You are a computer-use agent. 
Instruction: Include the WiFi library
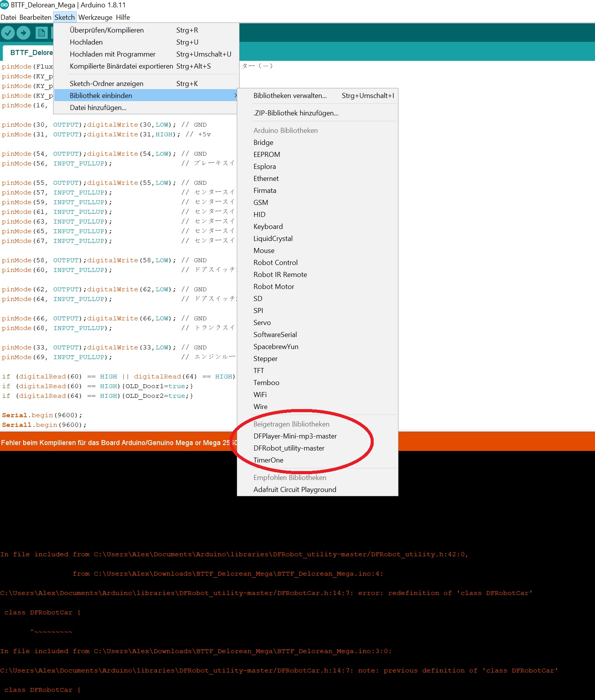coord(317,395)
